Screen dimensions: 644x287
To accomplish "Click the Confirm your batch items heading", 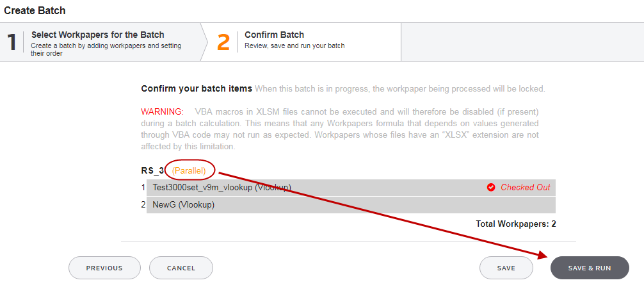I will pyautogui.click(x=197, y=89).
